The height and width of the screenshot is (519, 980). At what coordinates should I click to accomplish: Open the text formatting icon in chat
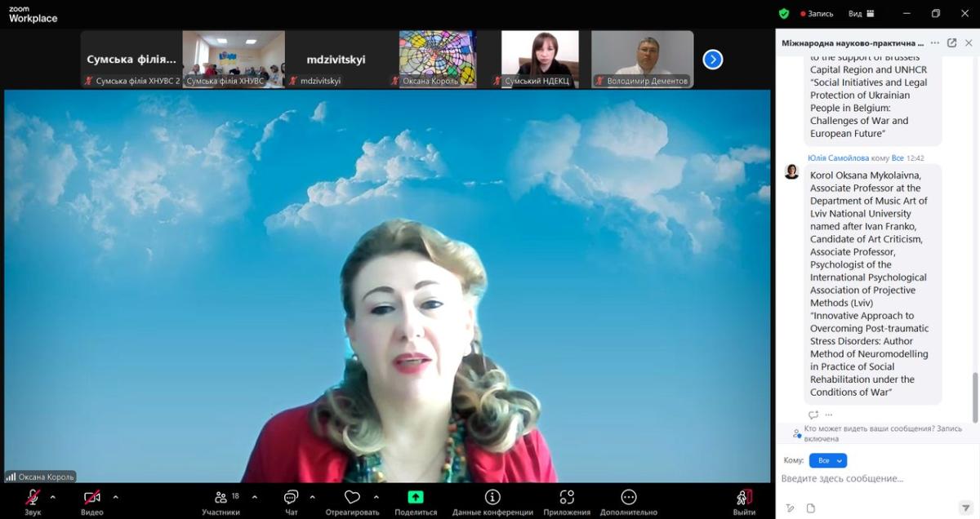[x=790, y=508]
